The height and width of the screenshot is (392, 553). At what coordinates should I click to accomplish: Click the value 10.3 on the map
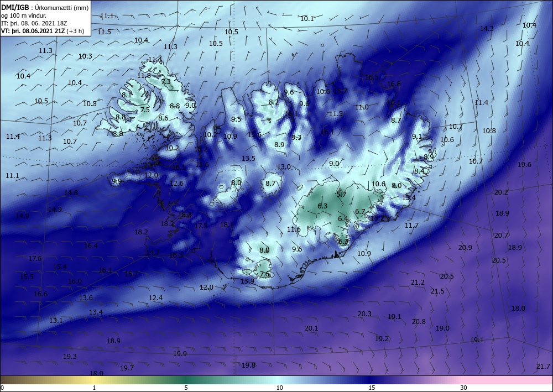pos(85,56)
